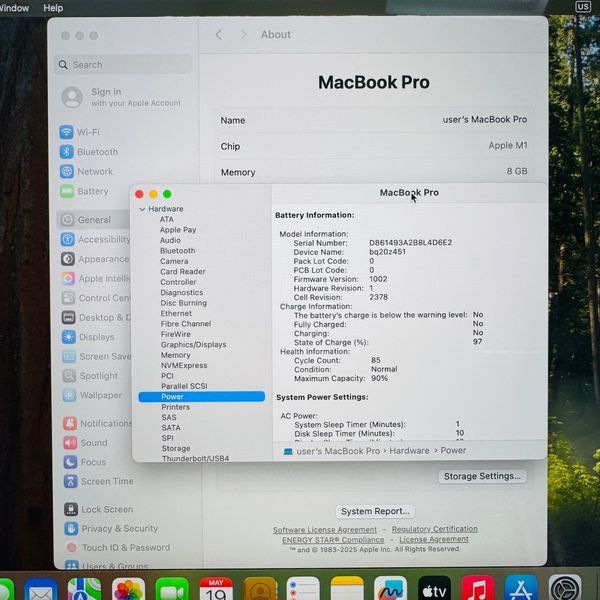Open Wallpaper settings in sidebar
This screenshot has width=600, height=600.
[x=92, y=395]
